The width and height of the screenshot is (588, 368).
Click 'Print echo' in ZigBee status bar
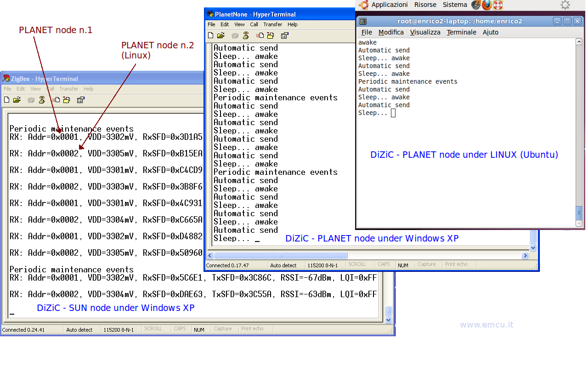(x=252, y=329)
